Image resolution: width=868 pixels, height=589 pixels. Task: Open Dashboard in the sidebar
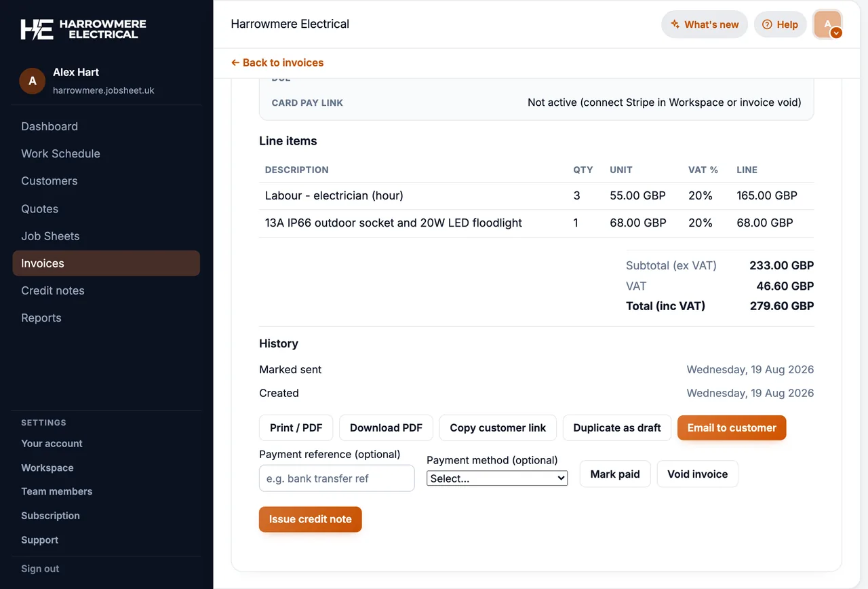point(50,126)
